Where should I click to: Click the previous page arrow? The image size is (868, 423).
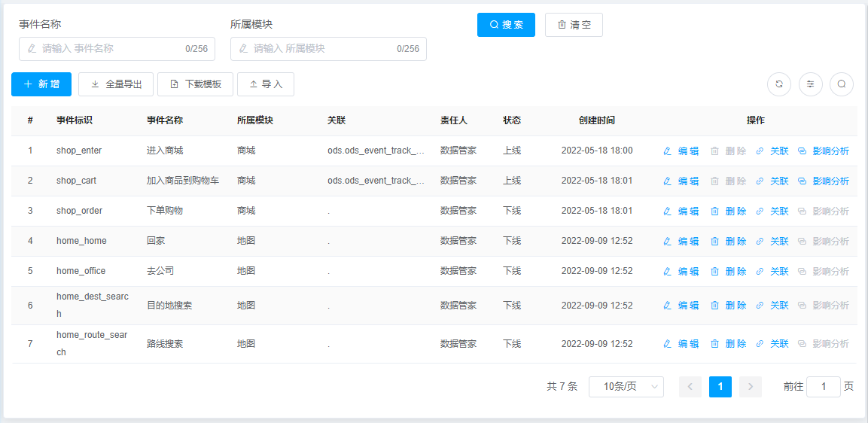[690, 387]
